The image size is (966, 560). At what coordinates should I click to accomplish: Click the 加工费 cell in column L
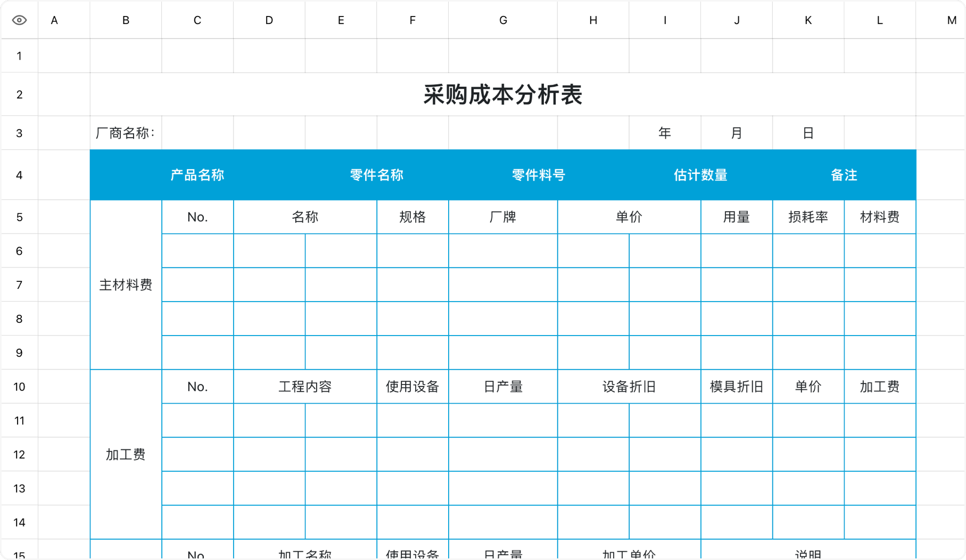pos(880,387)
